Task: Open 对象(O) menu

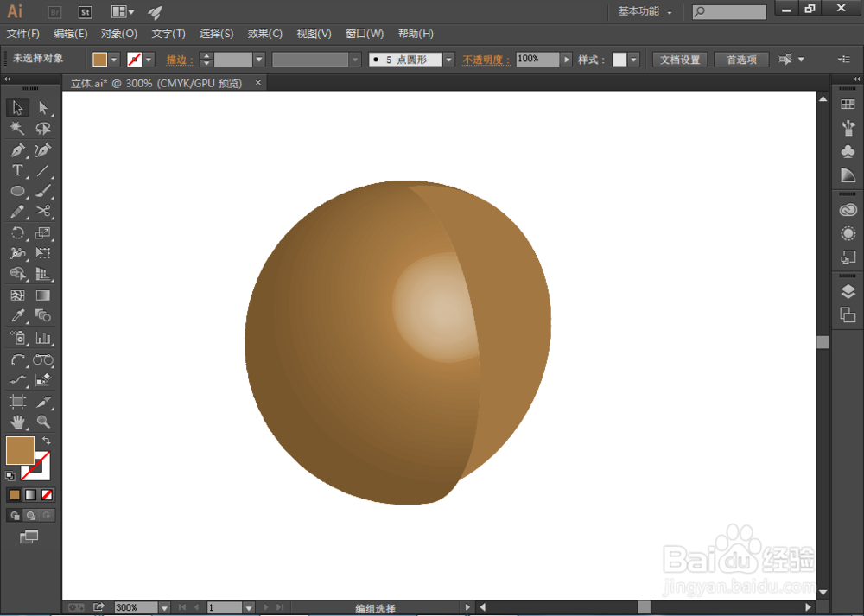Action: [119, 34]
